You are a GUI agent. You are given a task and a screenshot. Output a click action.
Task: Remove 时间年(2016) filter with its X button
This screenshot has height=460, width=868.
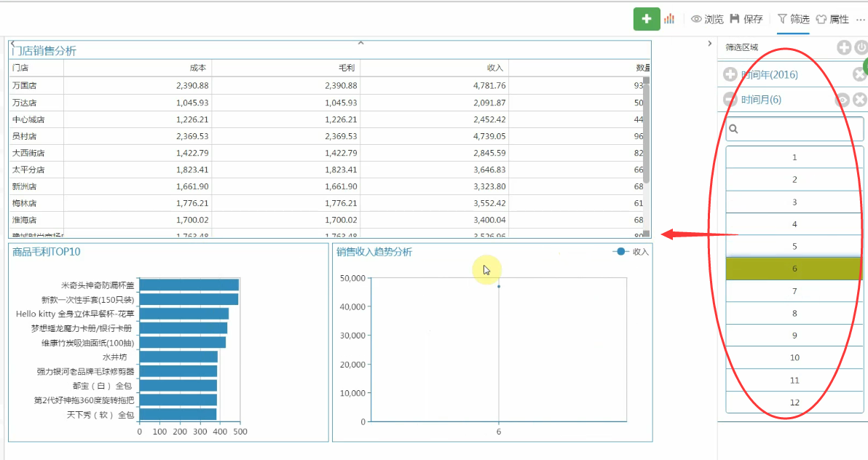(x=859, y=74)
